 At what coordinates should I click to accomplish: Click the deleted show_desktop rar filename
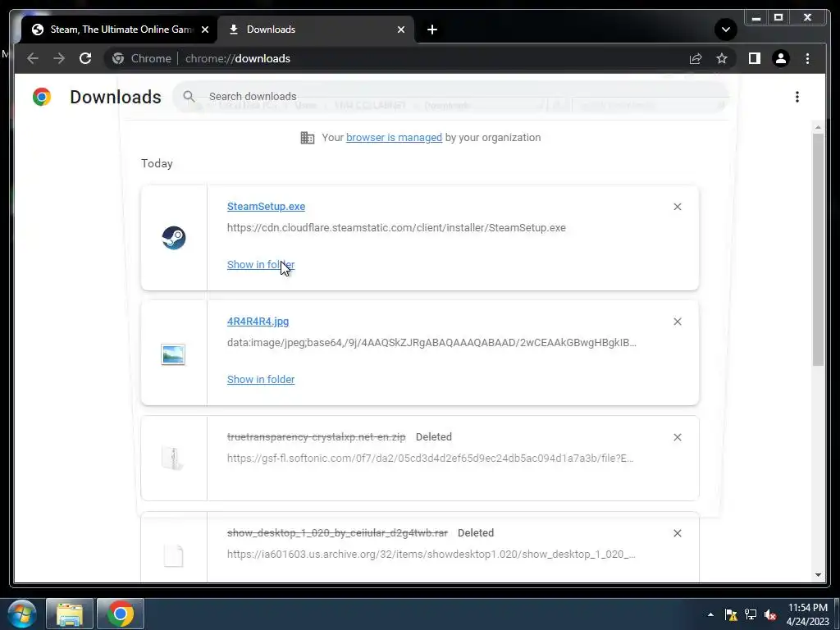click(337, 533)
